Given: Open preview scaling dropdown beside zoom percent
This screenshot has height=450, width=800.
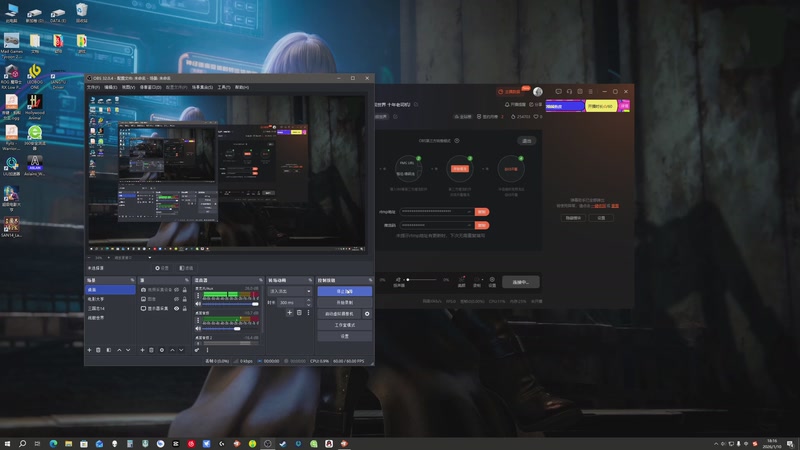Looking at the screenshot, I should [132, 258].
